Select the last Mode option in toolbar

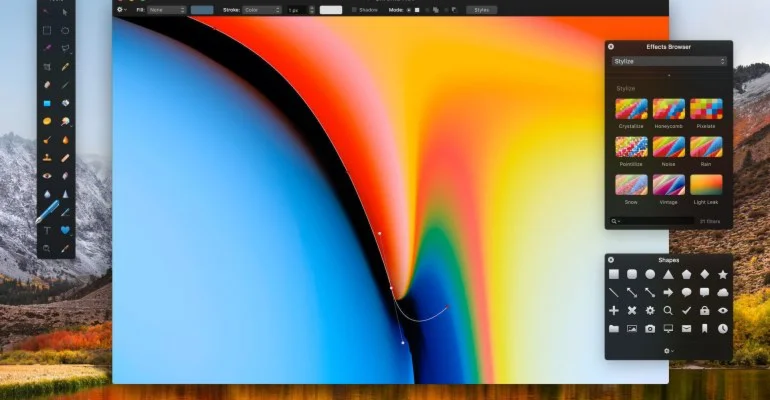click(454, 10)
